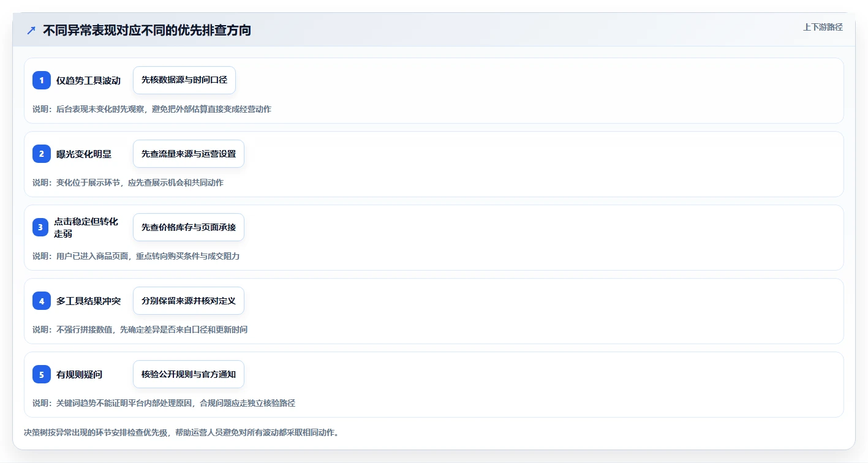
Task: Click the footer sentence starting 决策树按异常出现
Action: pos(181,432)
